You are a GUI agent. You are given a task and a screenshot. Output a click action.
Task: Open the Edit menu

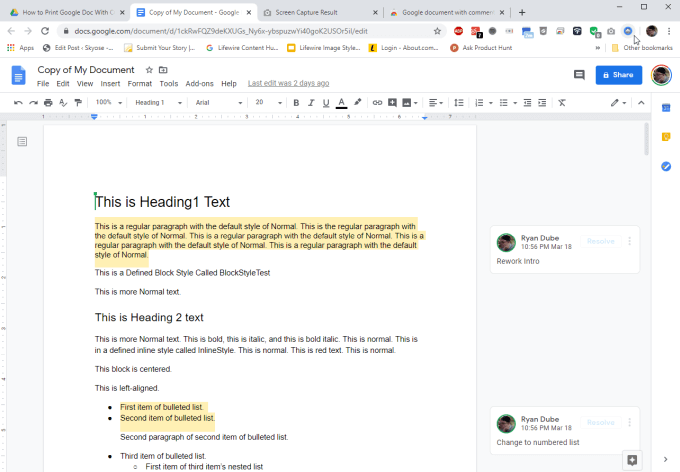(63, 84)
